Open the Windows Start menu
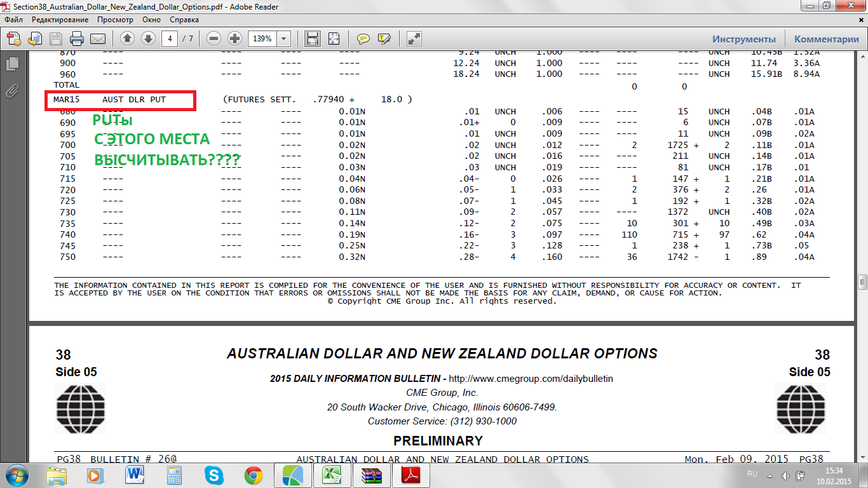The height and width of the screenshot is (488, 868). pyautogui.click(x=17, y=475)
